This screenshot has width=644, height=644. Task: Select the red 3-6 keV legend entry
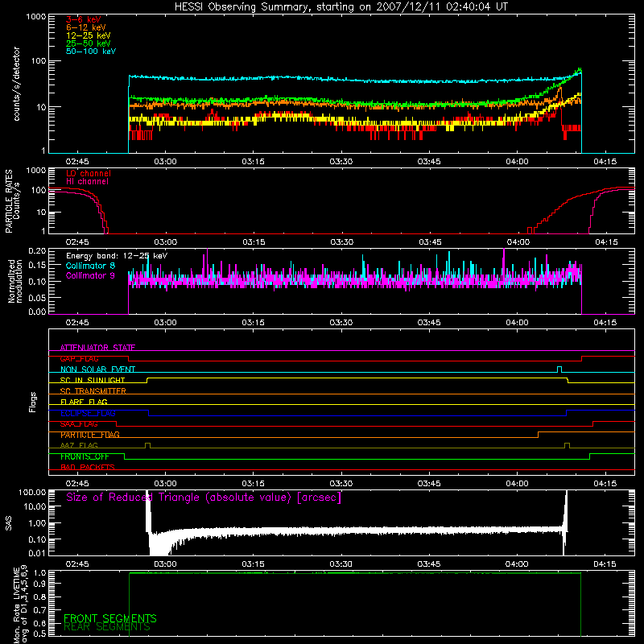tap(84, 19)
